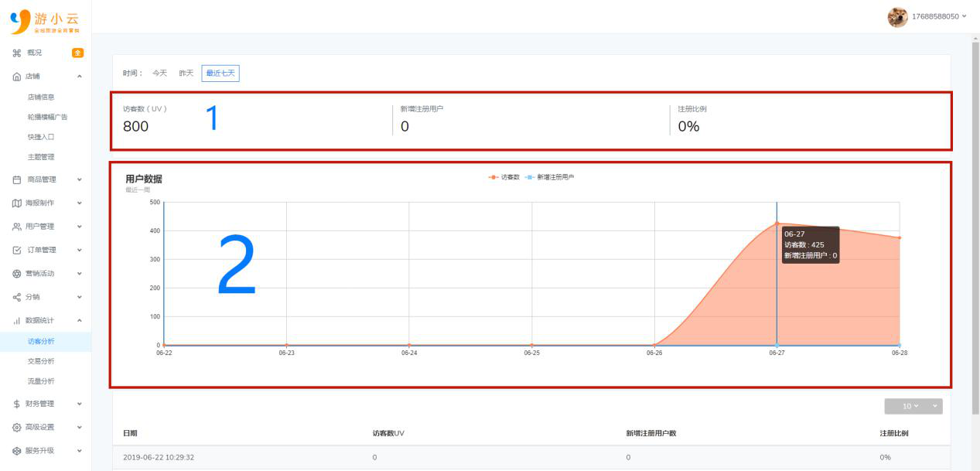Screen dimensions: 980x471
Task: Click the 分销 share icon
Action: pos(17,297)
